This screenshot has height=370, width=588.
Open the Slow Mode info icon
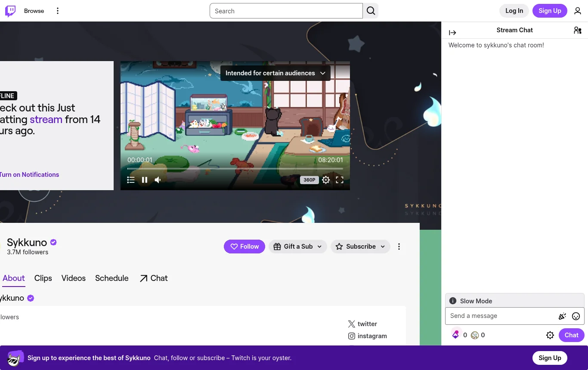453,301
